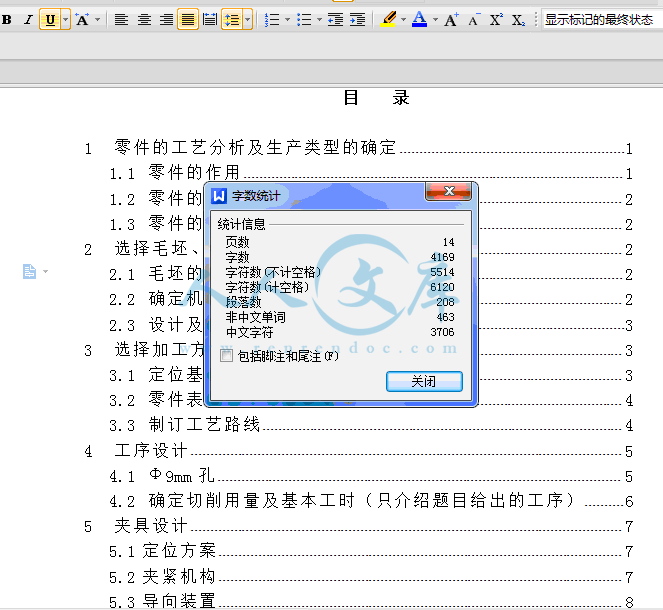The image size is (663, 610).
Task: Click the 目 录 heading
Action: pos(376,98)
